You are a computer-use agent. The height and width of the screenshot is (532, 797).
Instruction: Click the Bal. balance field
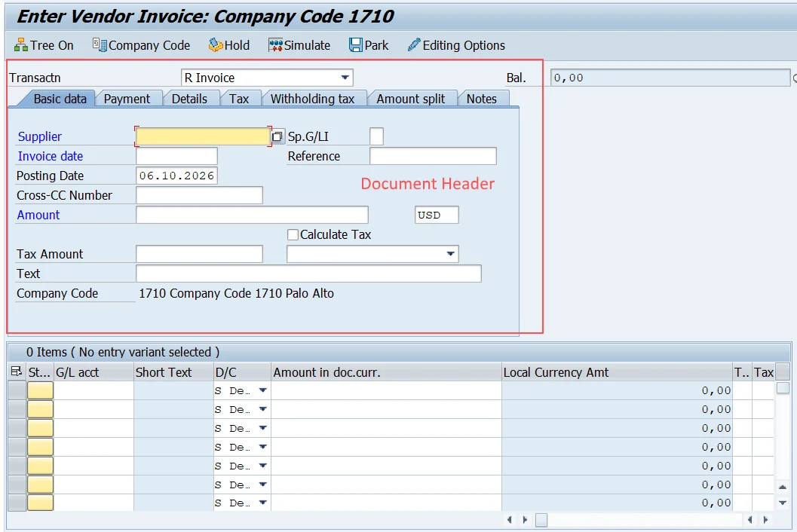(670, 78)
